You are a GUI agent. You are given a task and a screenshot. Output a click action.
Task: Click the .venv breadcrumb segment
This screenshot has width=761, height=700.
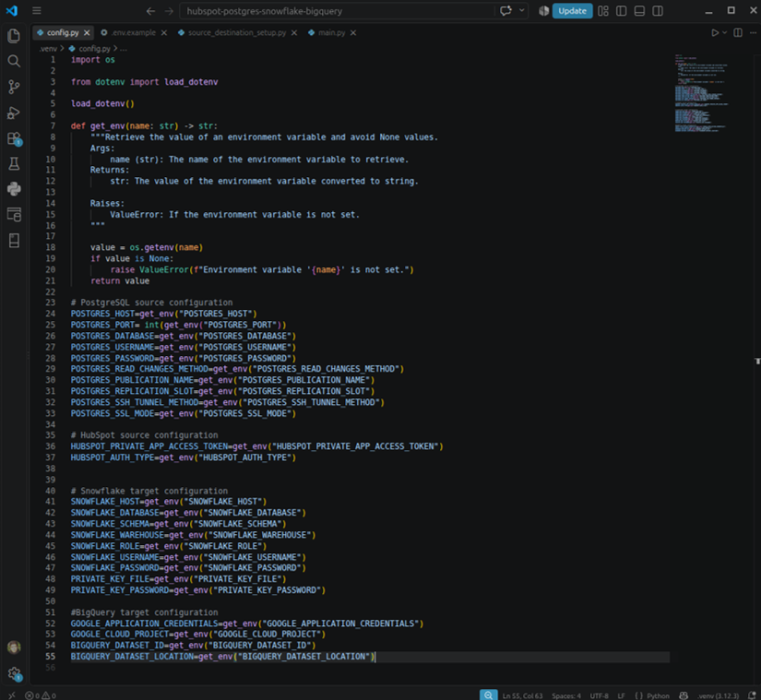click(48, 49)
